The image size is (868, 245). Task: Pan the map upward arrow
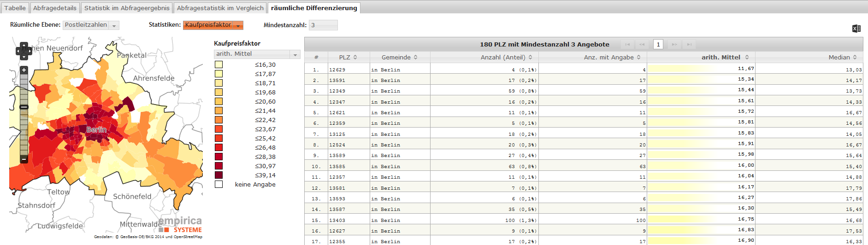(24, 45)
